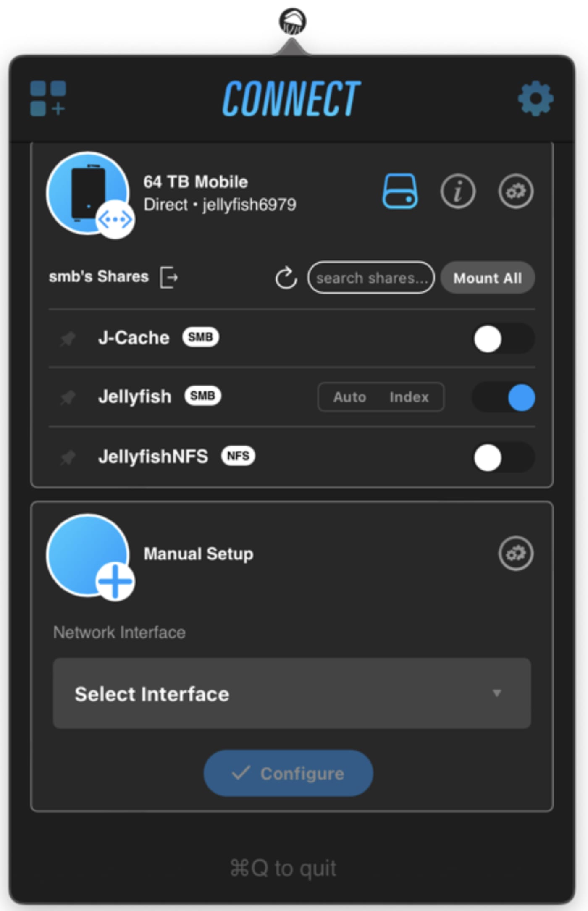588x911 pixels.
Task: Click the SMB badge next to Jellyfish
Action: coord(202,396)
